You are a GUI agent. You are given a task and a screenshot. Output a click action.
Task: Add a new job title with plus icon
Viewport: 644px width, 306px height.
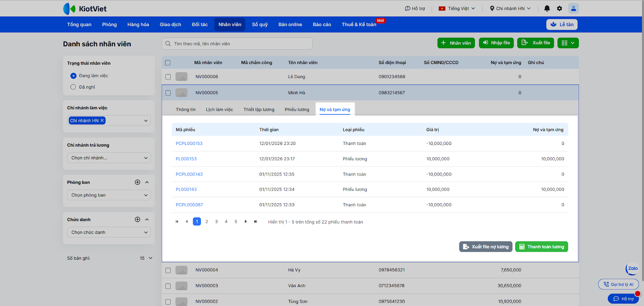point(137,219)
